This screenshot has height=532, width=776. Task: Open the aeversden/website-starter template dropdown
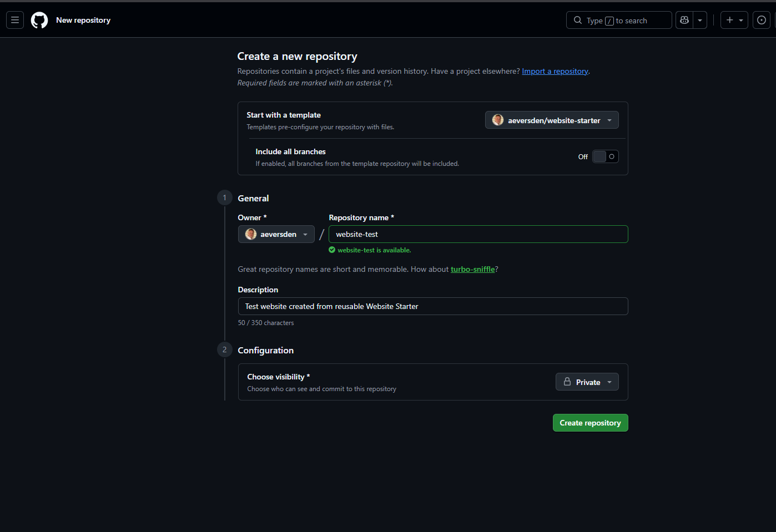(552, 120)
